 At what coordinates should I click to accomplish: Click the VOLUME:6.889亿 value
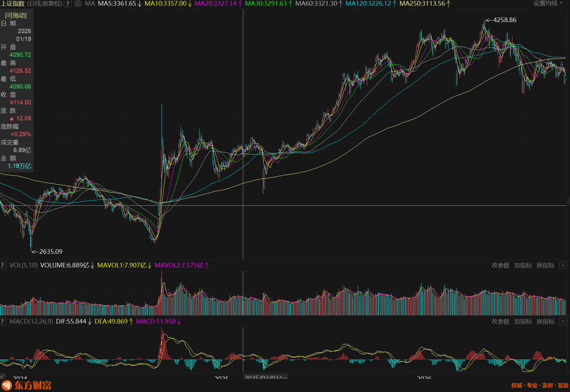67,265
